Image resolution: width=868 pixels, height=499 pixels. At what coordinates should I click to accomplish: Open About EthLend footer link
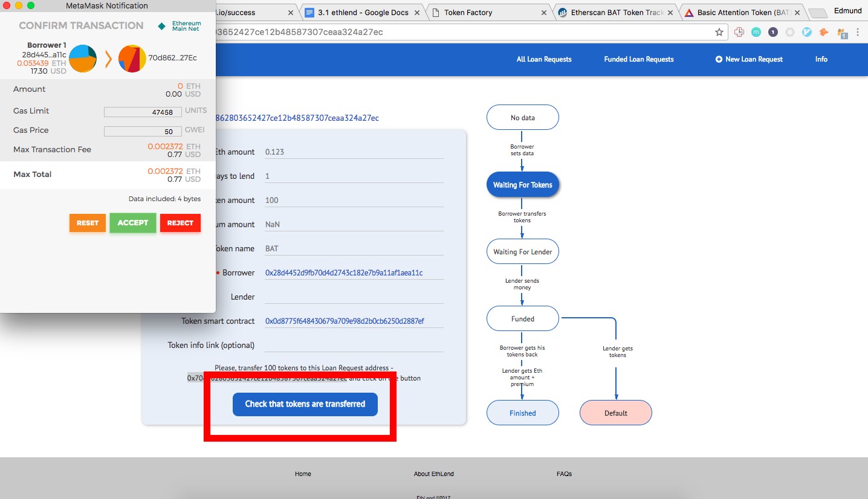coord(434,474)
